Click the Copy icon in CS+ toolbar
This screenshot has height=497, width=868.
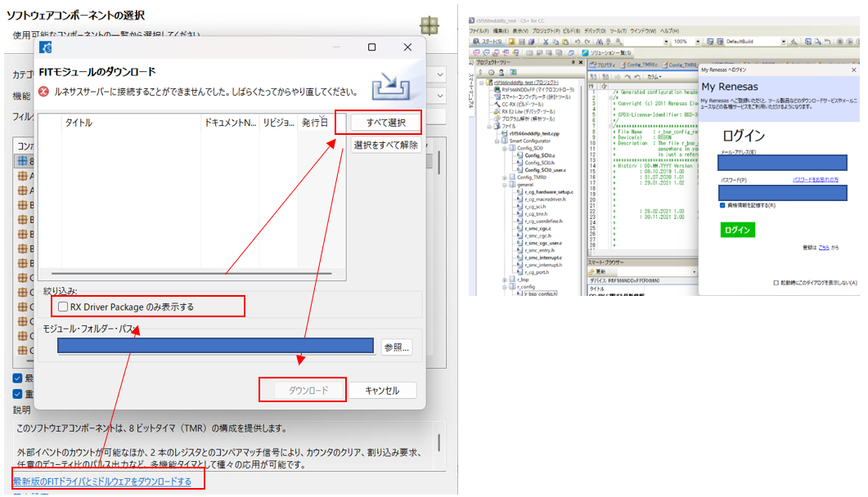tap(555, 42)
